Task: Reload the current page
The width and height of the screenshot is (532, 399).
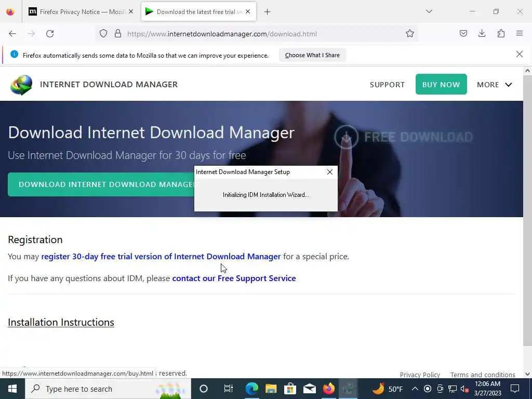Action: point(50,34)
